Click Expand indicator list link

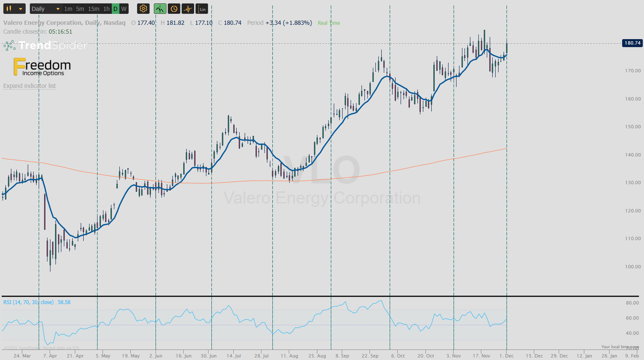tap(29, 86)
